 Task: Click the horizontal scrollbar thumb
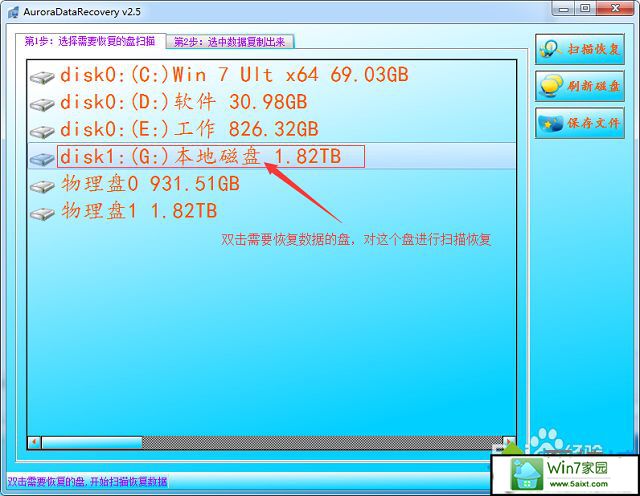click(92, 443)
